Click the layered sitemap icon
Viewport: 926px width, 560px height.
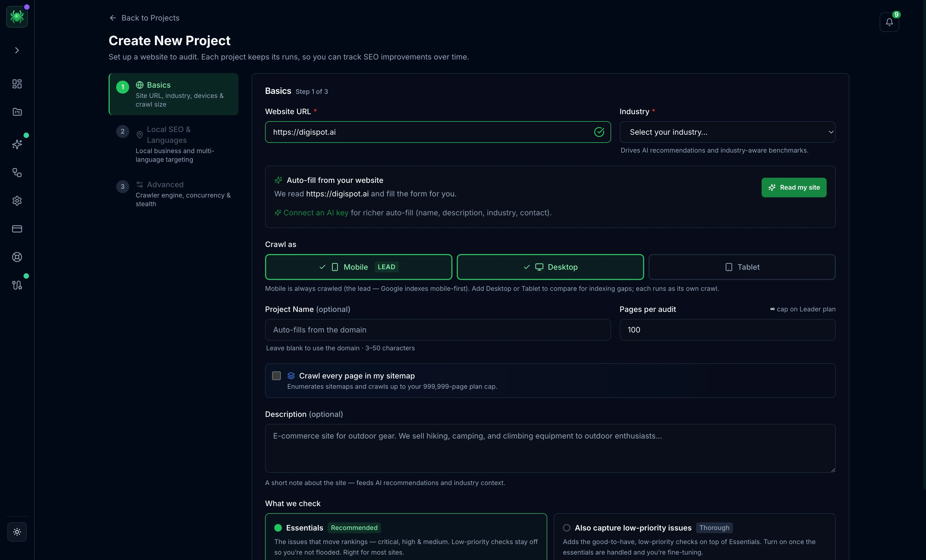click(x=291, y=375)
